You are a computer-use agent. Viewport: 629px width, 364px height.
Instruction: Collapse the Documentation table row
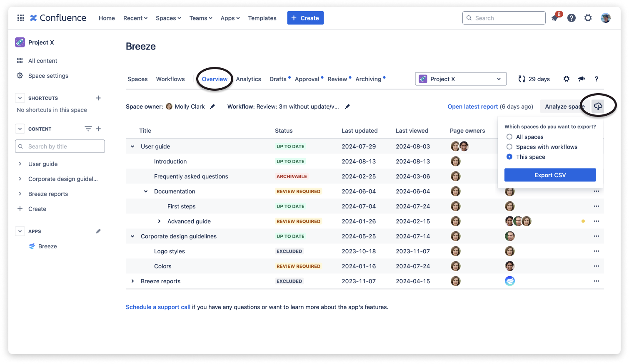[146, 191]
